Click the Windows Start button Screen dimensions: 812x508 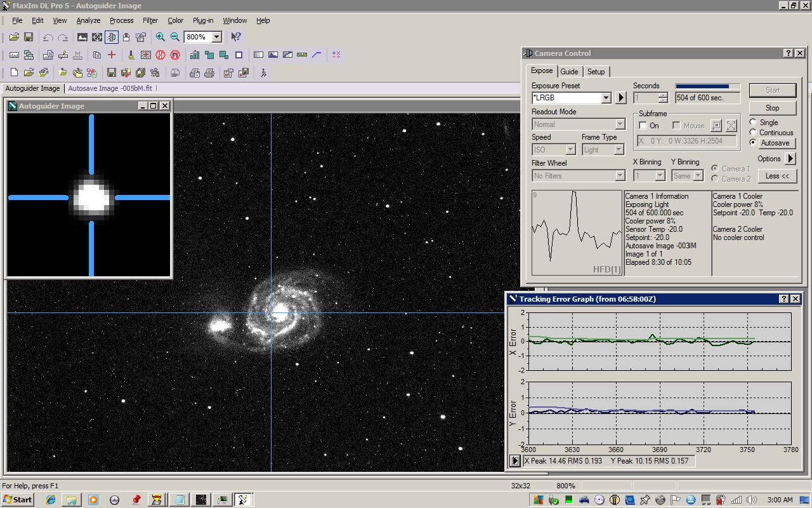click(17, 500)
